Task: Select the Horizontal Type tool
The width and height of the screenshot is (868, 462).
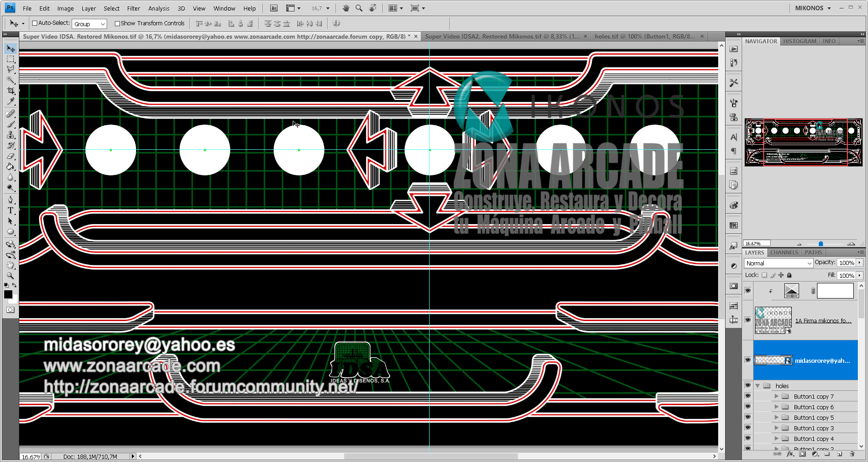Action: [x=11, y=210]
